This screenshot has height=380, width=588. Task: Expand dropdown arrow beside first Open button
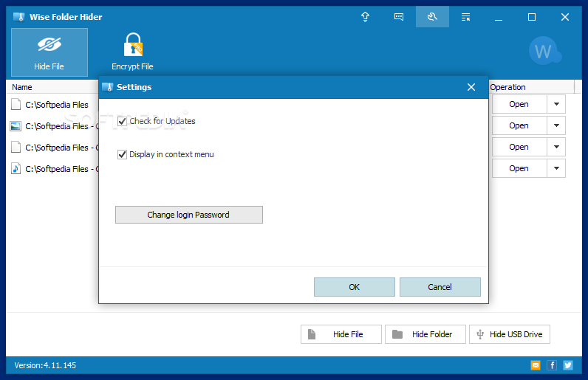[556, 104]
